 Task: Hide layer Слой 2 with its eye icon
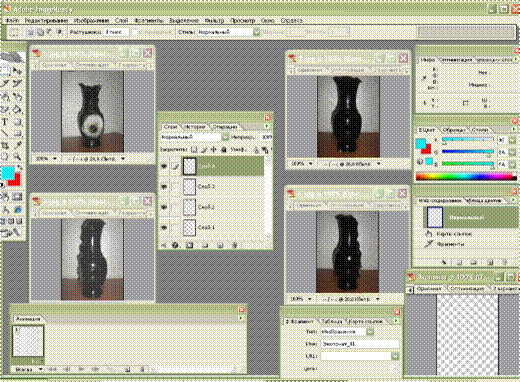(x=164, y=207)
